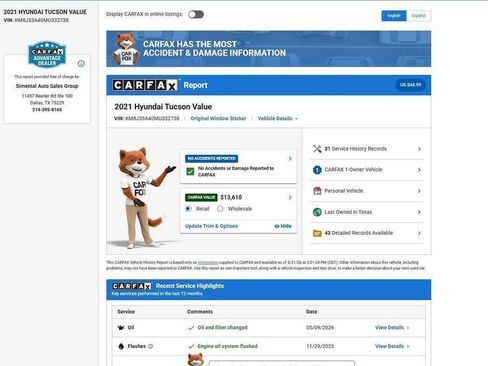The image size is (488, 366).
Task: Select the Wholesale radio button
Action: coord(220,209)
